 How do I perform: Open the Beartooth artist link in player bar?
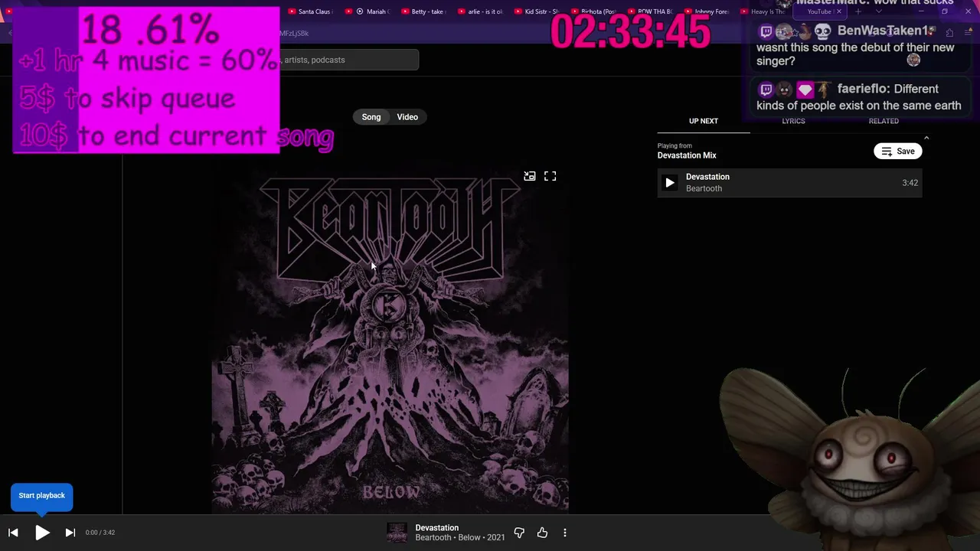433,538
